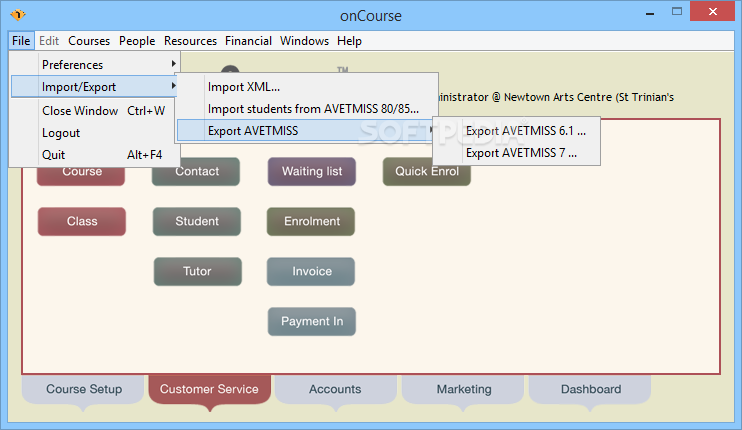Open the Waiting list button
742x430 pixels.
click(312, 171)
